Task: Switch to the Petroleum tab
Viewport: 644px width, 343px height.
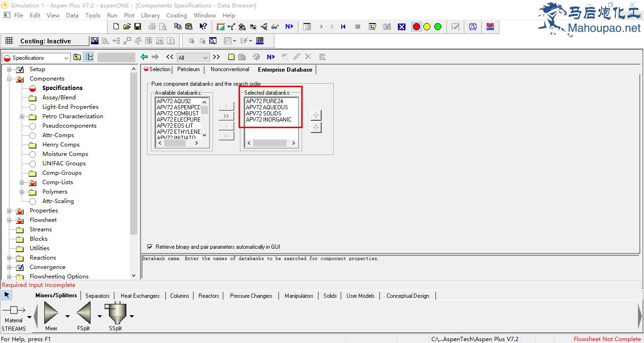Action: (189, 69)
